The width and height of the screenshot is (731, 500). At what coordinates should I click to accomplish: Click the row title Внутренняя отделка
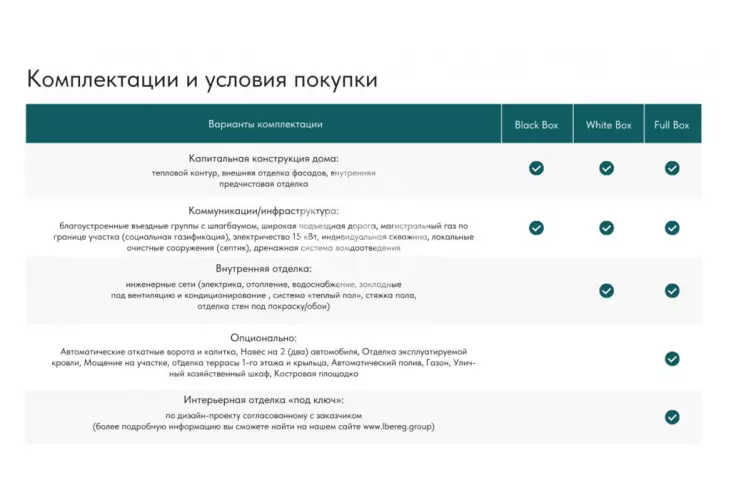pos(263,269)
